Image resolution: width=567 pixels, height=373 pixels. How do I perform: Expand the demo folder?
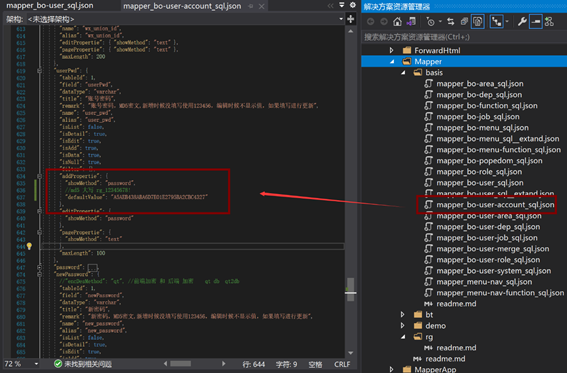[x=403, y=326]
